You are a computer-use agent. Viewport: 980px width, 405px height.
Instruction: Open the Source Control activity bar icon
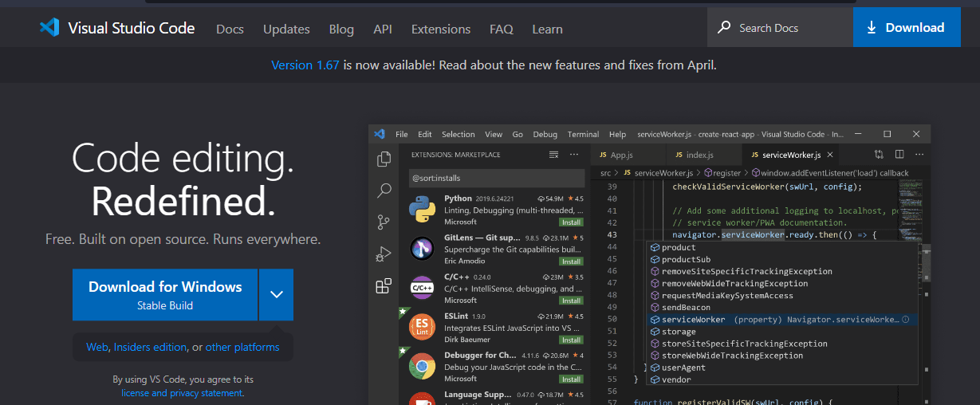[384, 222]
